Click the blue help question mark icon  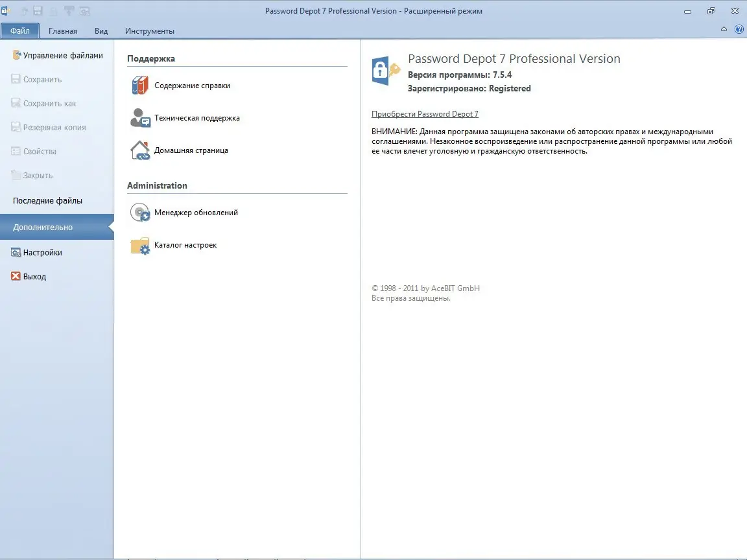(x=739, y=30)
